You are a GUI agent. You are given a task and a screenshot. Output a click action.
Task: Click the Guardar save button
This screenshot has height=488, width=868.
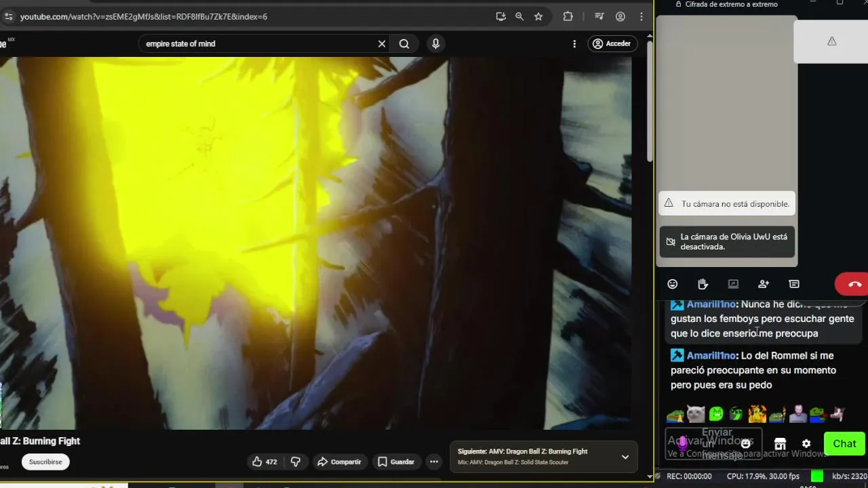click(395, 462)
